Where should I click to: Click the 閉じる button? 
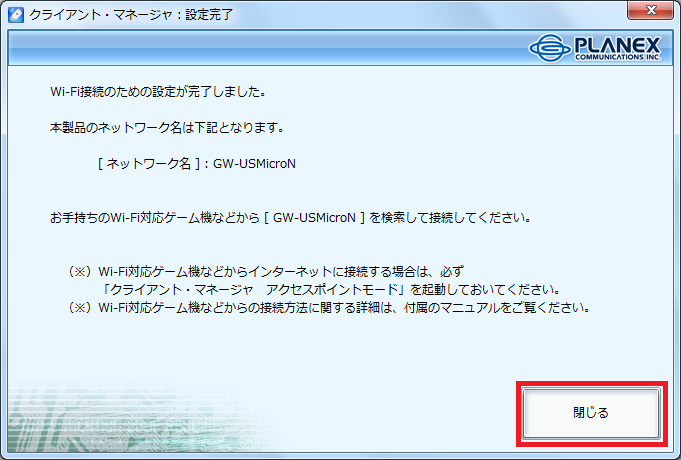[x=591, y=413]
